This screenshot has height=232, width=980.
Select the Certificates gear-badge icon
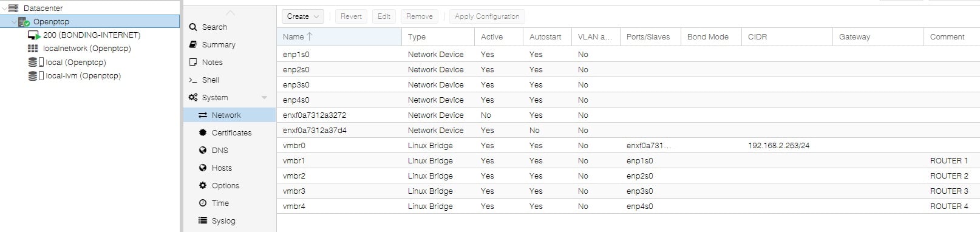click(x=203, y=132)
